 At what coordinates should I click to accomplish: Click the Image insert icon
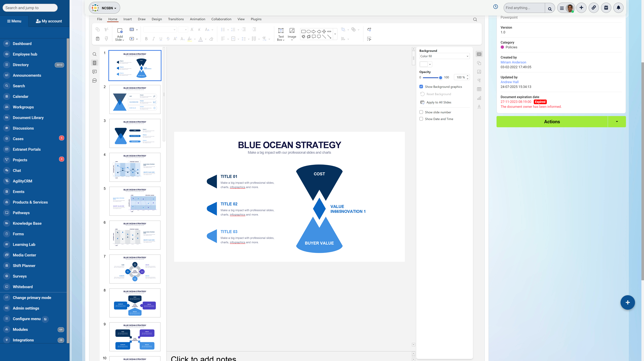click(x=292, y=31)
